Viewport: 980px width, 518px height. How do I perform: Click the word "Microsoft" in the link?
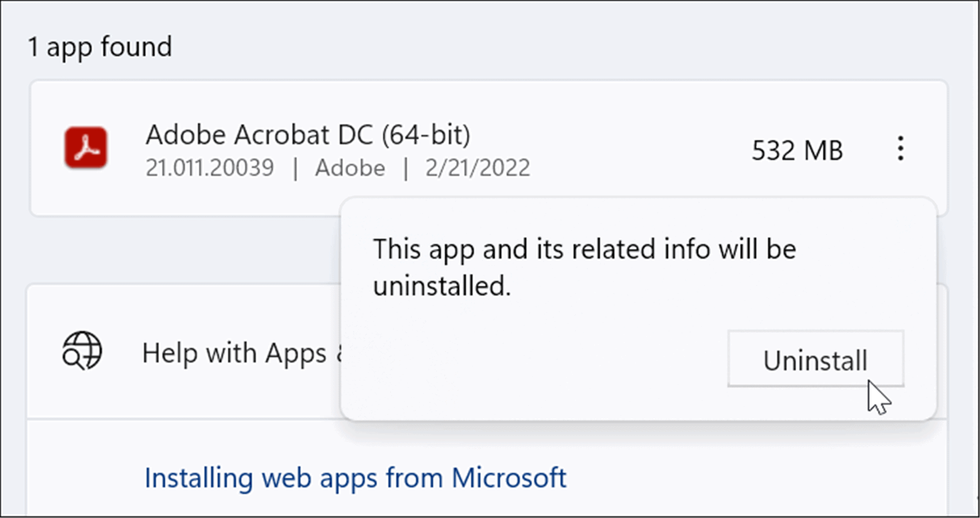509,478
